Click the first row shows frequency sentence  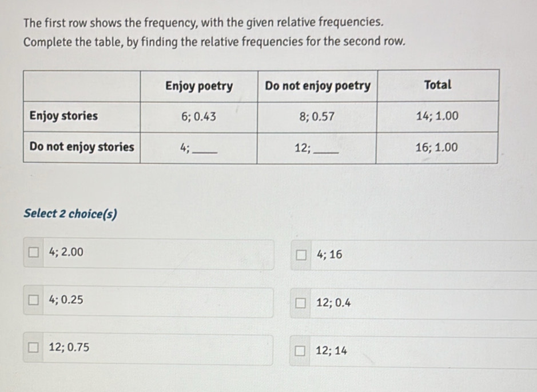pyautogui.click(x=204, y=22)
